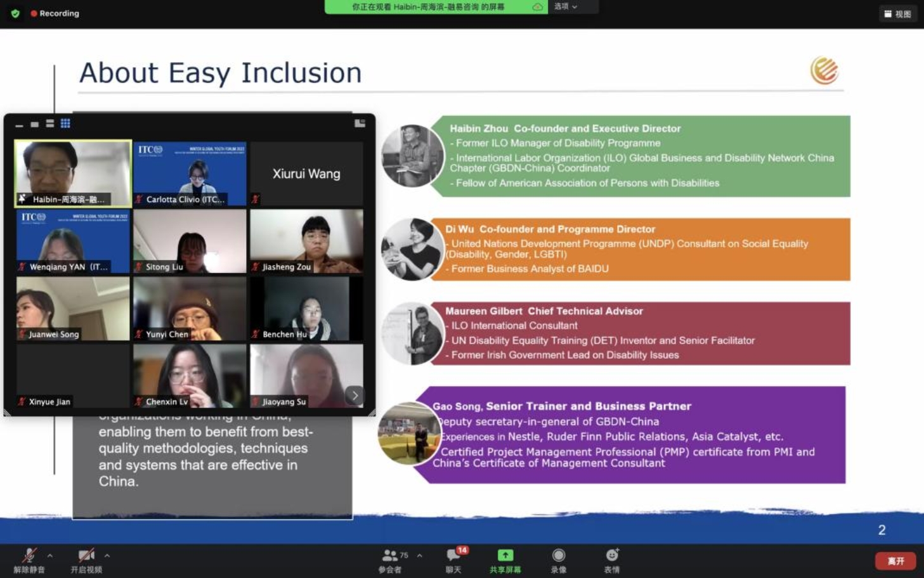The height and width of the screenshot is (578, 924).
Task: Switch video panel to grid view
Action: pyautogui.click(x=65, y=124)
